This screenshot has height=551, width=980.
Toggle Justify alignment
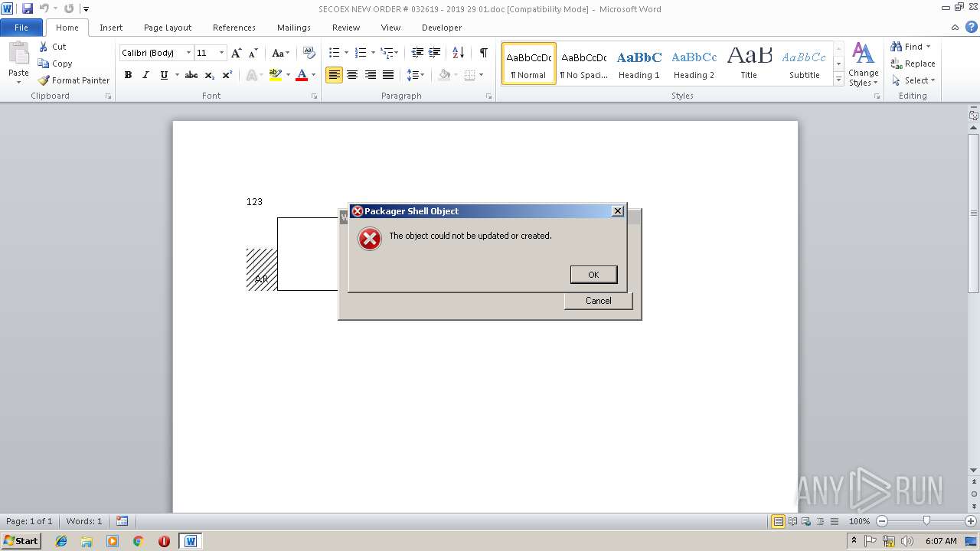[x=388, y=75]
